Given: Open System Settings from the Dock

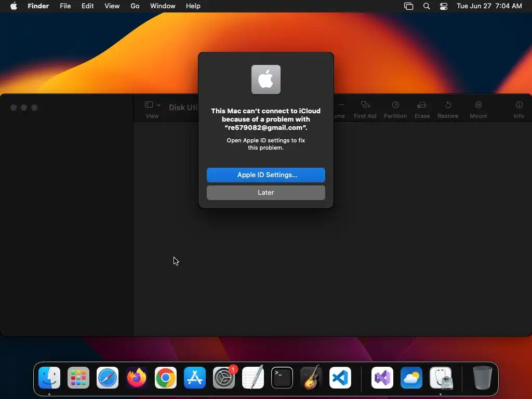Looking at the screenshot, I should point(224,378).
